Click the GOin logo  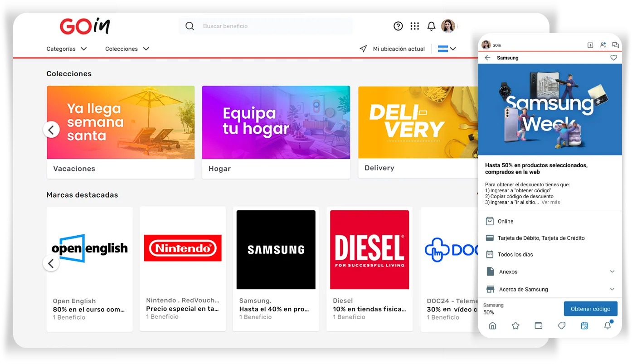point(85,26)
